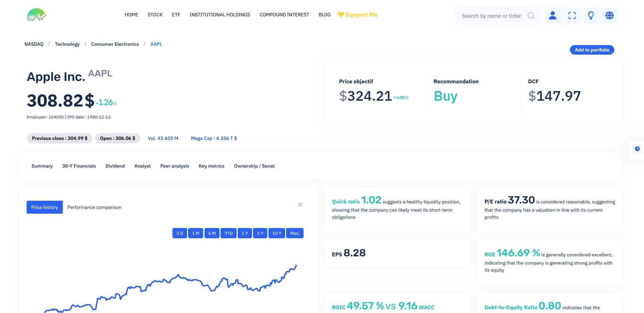Viewport: 644px width, 313px height.
Task: Click the Add to portfolio button
Action: pyautogui.click(x=592, y=50)
